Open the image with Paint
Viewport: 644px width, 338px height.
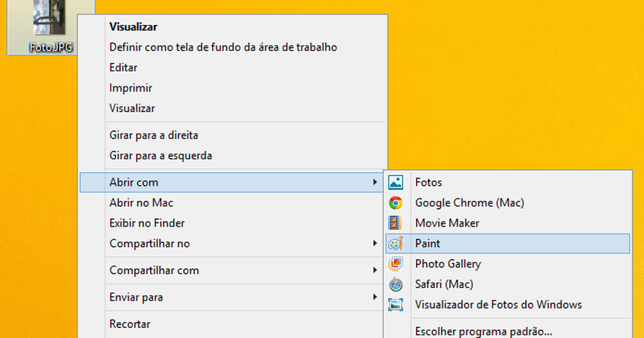coord(508,243)
